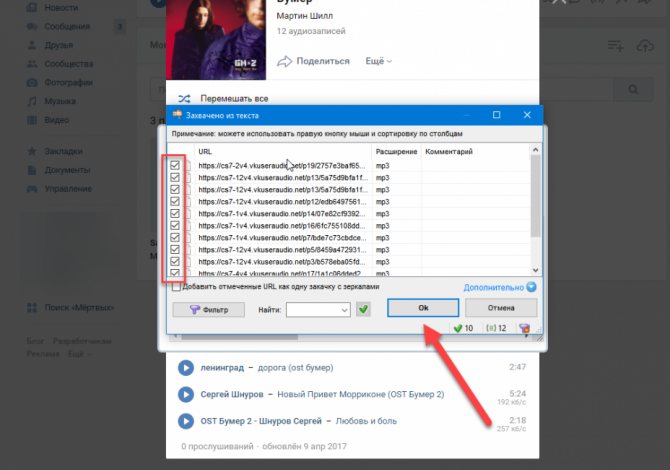The width and height of the screenshot is (670, 470).
Task: Click ленинград artist link
Action: 222,368
